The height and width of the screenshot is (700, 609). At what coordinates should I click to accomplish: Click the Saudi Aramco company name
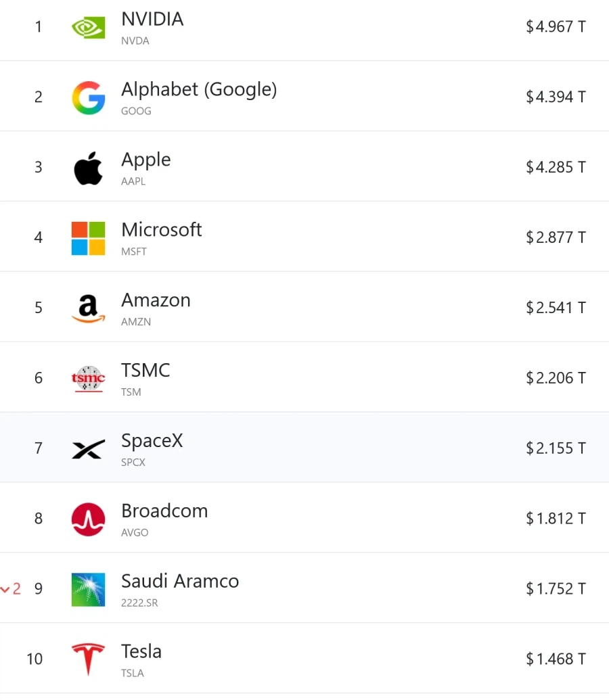click(180, 581)
